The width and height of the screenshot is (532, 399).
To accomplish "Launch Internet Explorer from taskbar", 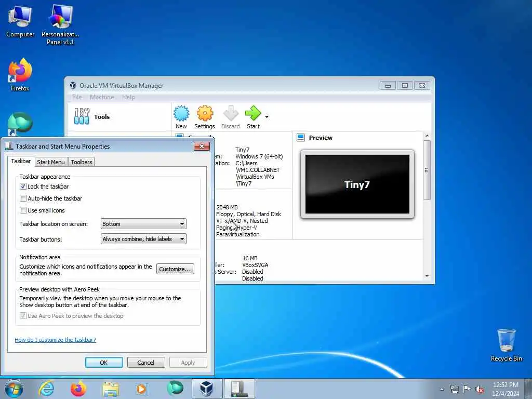I will point(46,389).
